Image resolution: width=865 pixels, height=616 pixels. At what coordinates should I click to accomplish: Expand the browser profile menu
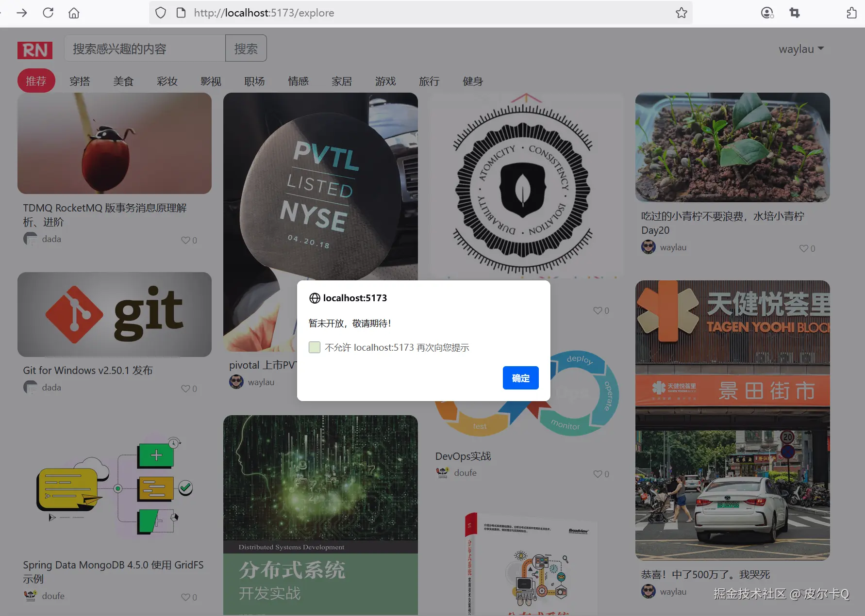pos(767,13)
